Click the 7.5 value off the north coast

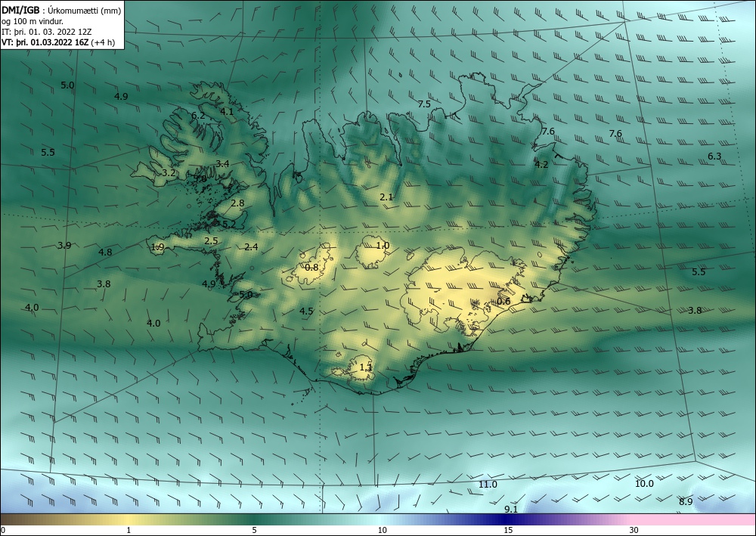point(424,104)
